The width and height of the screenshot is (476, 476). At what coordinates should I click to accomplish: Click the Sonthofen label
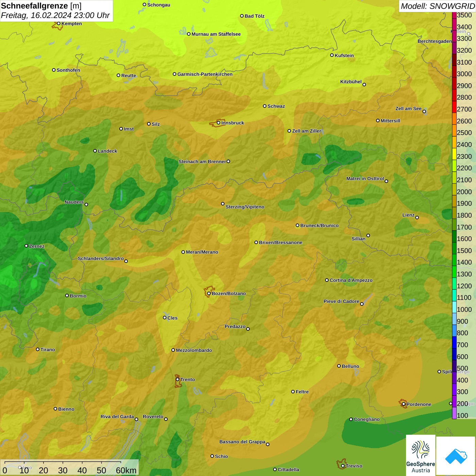coord(68,70)
